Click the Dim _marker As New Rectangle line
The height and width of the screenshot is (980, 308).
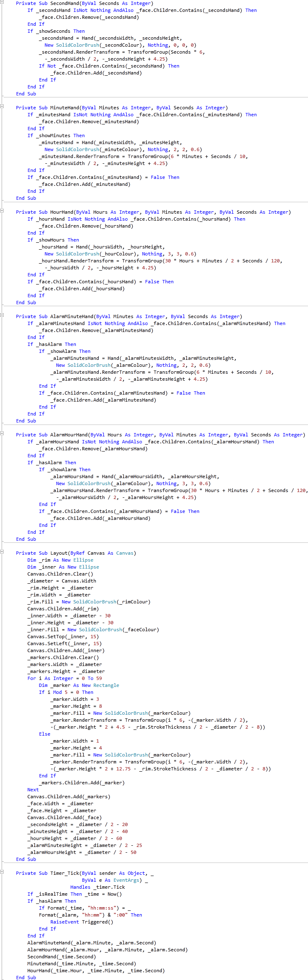(x=79, y=685)
